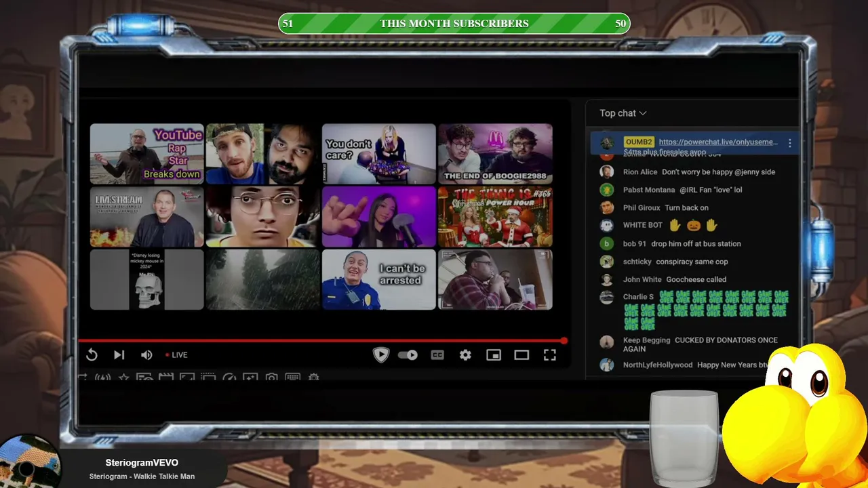
Task: Select the username Phil Giroux
Action: pos(642,207)
